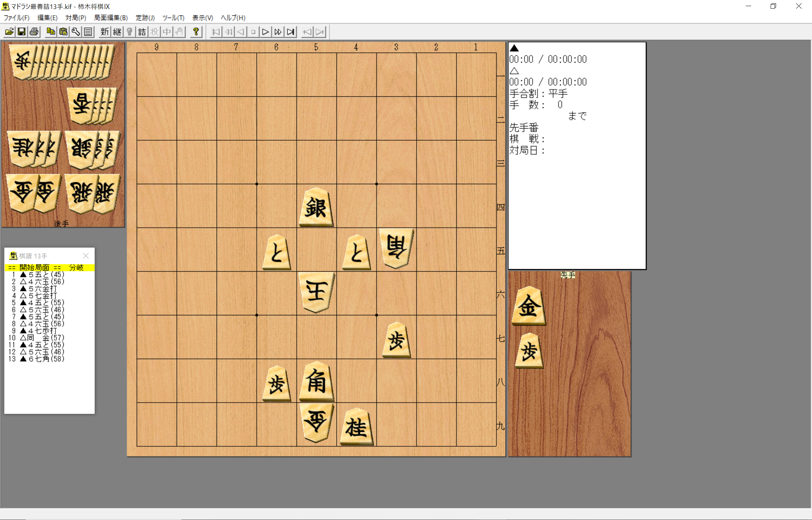Screen dimensions: 812x520
Task: Open the ツール(T) menu
Action: pos(173,18)
